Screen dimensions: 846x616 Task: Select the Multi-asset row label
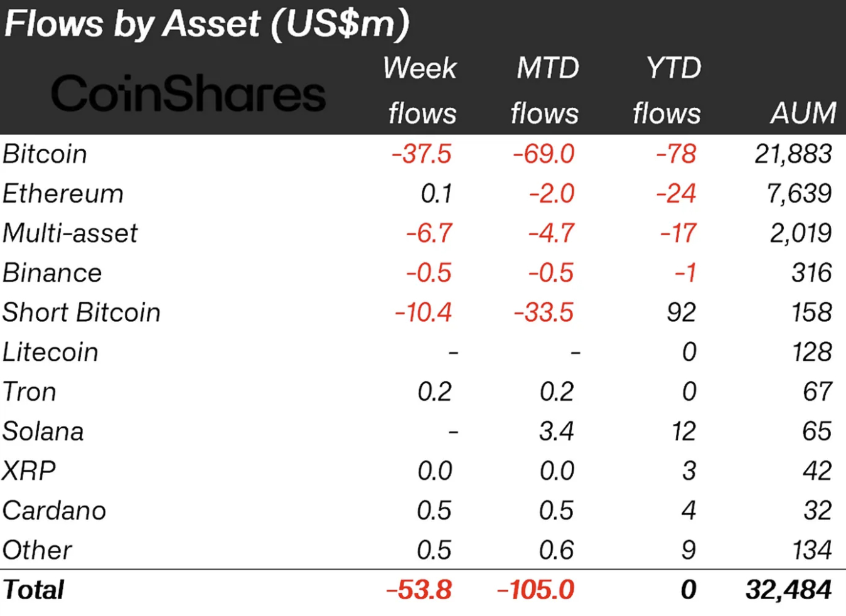[70, 233]
